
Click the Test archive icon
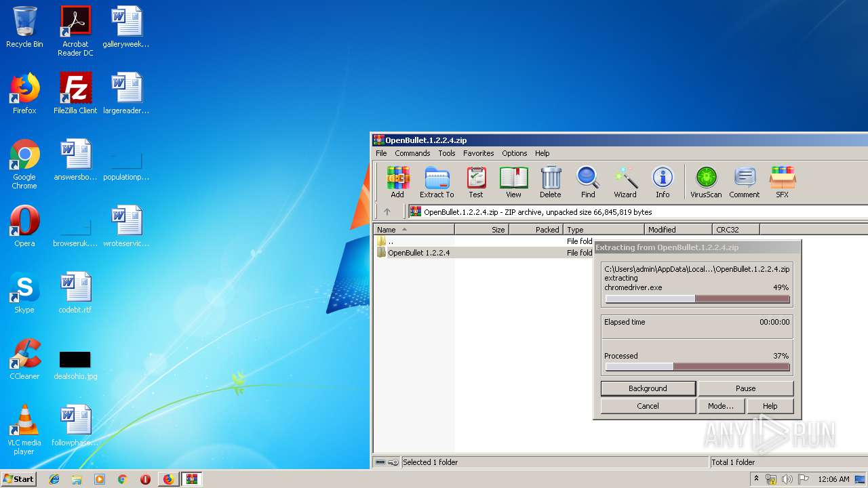point(476,182)
